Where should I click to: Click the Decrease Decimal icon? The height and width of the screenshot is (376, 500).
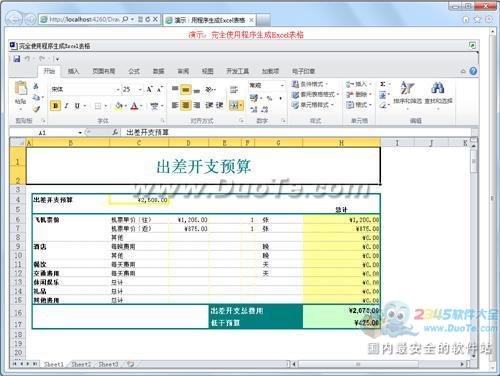pos(265,109)
